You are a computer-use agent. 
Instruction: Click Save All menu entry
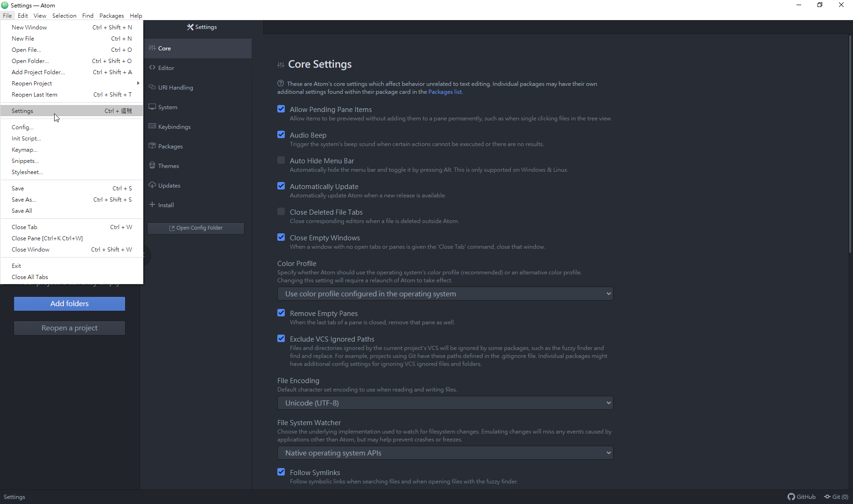click(x=71, y=210)
